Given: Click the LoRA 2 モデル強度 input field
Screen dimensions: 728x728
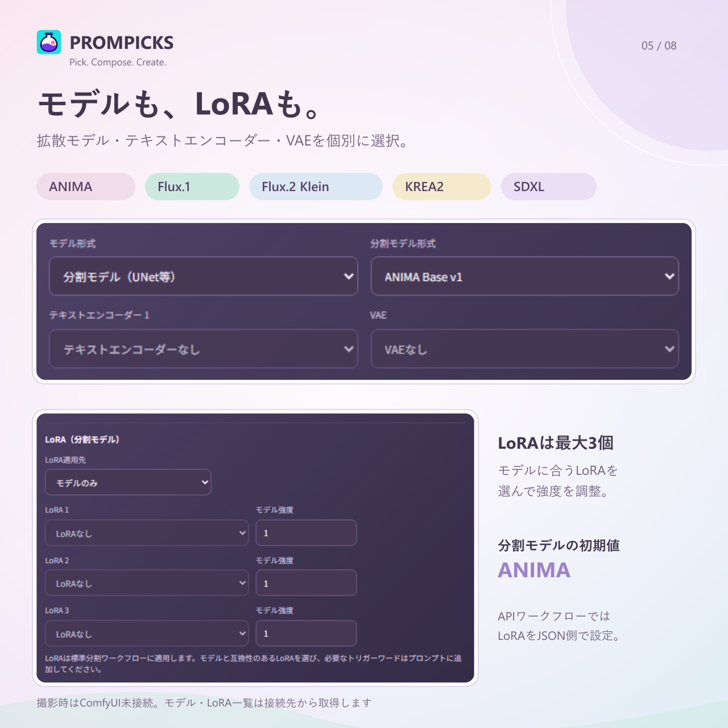Looking at the screenshot, I should 307,583.
